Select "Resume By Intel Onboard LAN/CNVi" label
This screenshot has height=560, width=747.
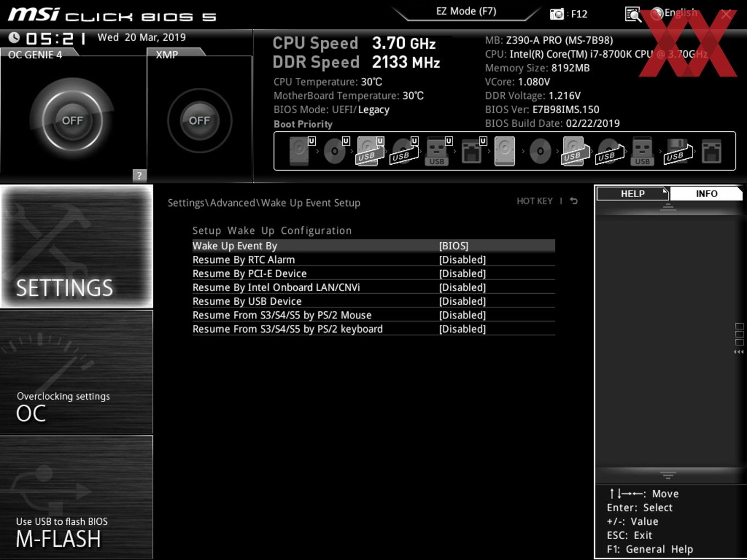(276, 287)
